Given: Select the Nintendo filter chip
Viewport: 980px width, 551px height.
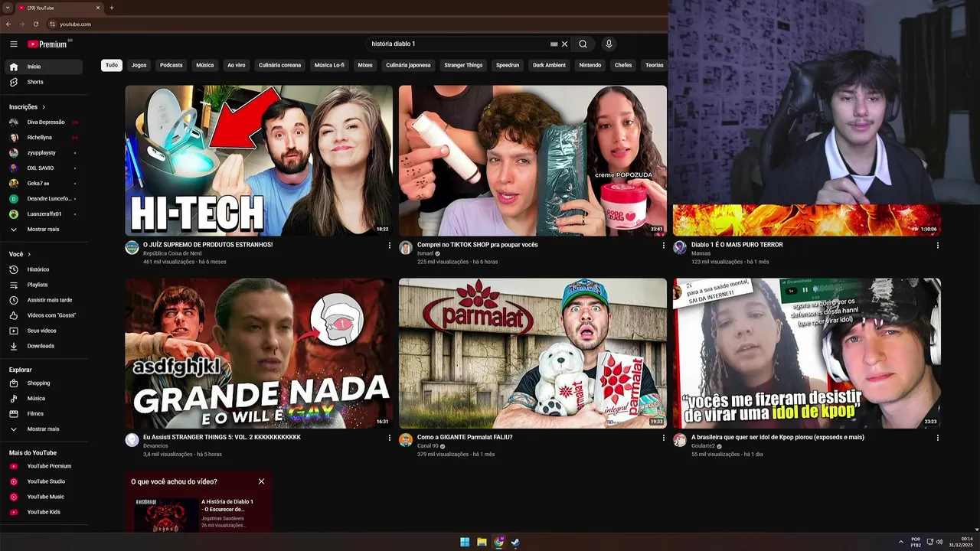Looking at the screenshot, I should tap(590, 65).
